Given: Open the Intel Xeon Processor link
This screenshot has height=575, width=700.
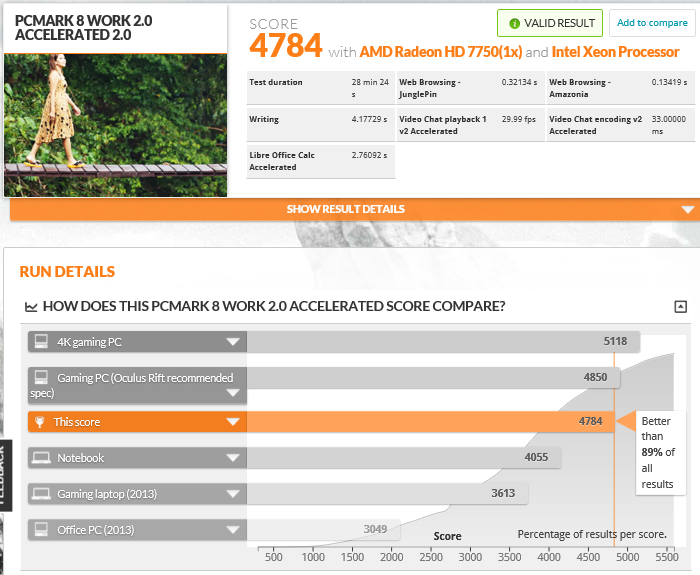Looking at the screenshot, I should coord(615,52).
